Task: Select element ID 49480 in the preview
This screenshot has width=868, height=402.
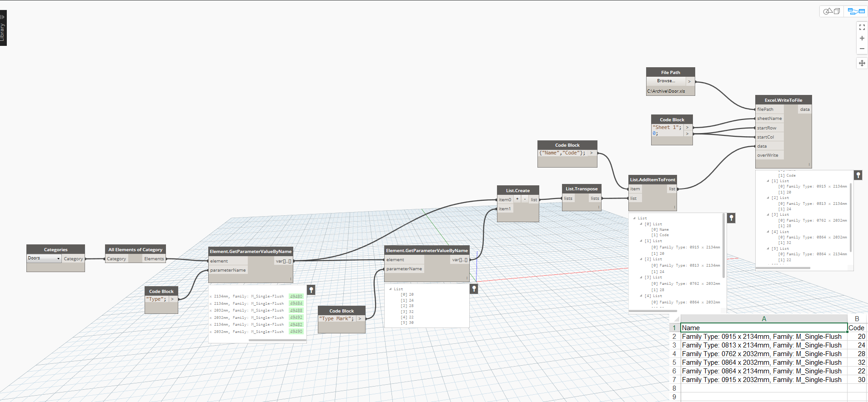Action: point(296,296)
